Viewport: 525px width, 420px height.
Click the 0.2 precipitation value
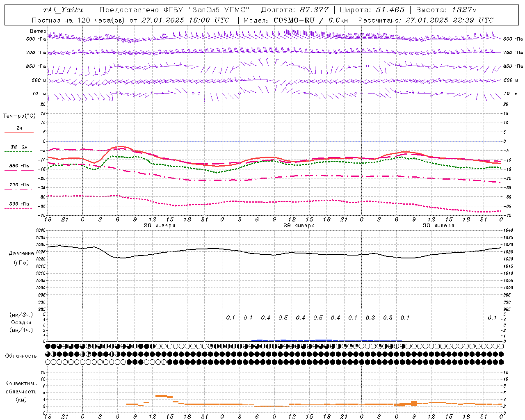click(388, 317)
